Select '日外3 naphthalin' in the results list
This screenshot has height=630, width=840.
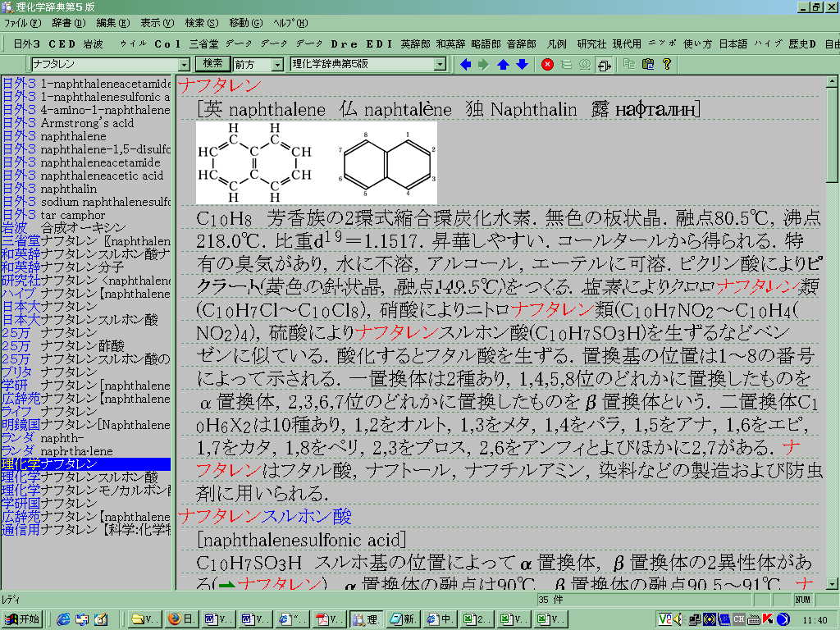[x=85, y=189]
